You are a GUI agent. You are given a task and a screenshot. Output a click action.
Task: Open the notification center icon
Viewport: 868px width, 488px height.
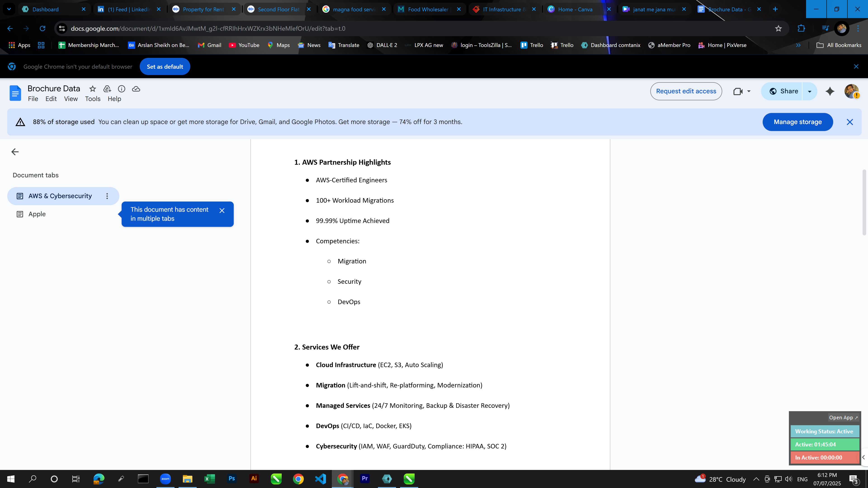click(x=854, y=479)
